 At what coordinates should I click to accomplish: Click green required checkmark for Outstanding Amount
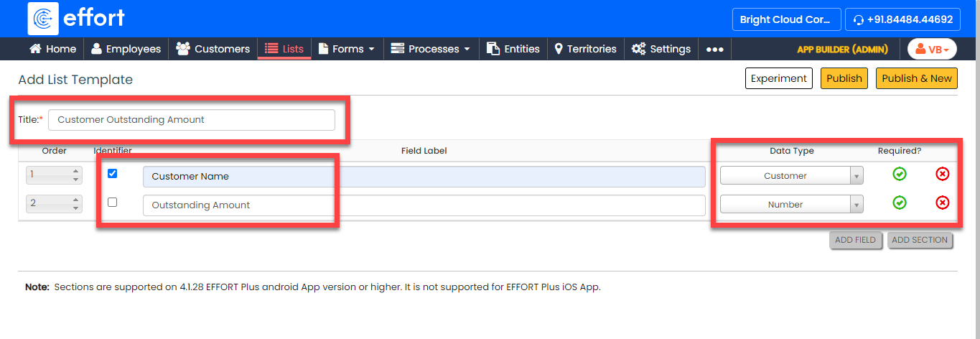click(899, 203)
